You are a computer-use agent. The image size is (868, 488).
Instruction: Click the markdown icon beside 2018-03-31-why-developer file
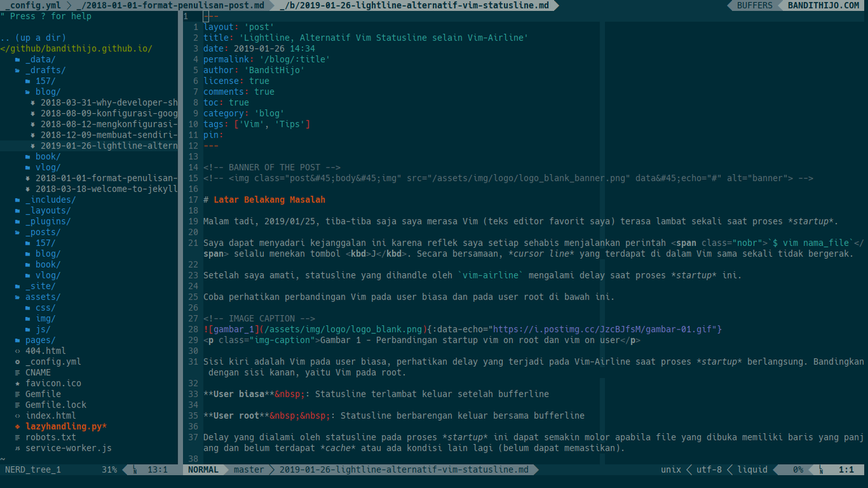click(33, 103)
